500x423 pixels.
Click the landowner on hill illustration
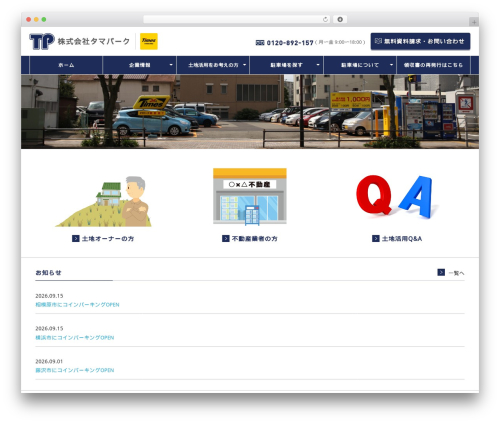[x=103, y=201]
